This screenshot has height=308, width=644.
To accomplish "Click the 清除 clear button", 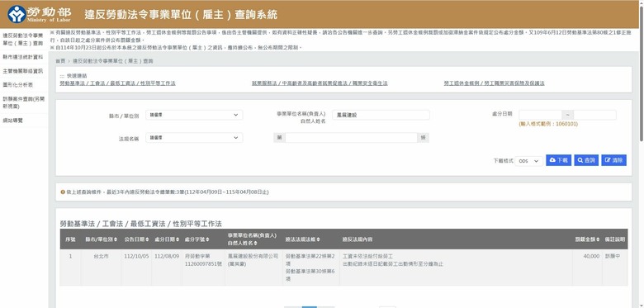I will pyautogui.click(x=613, y=160).
